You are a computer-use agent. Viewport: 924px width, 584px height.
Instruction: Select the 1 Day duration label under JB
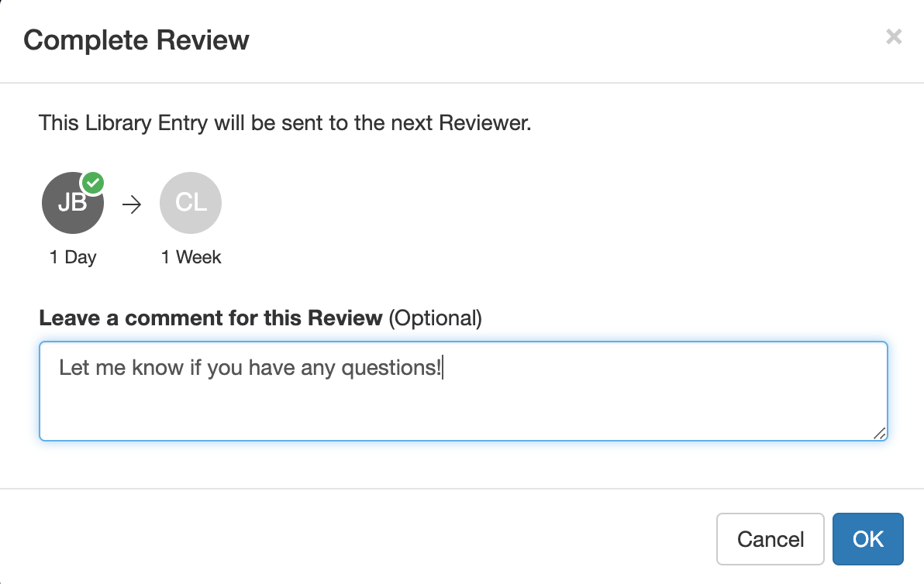[72, 257]
